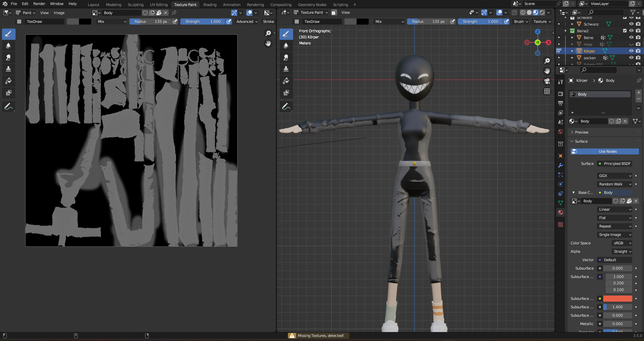Click the Subsurface color swatch
644x341 pixels.
[x=618, y=299]
